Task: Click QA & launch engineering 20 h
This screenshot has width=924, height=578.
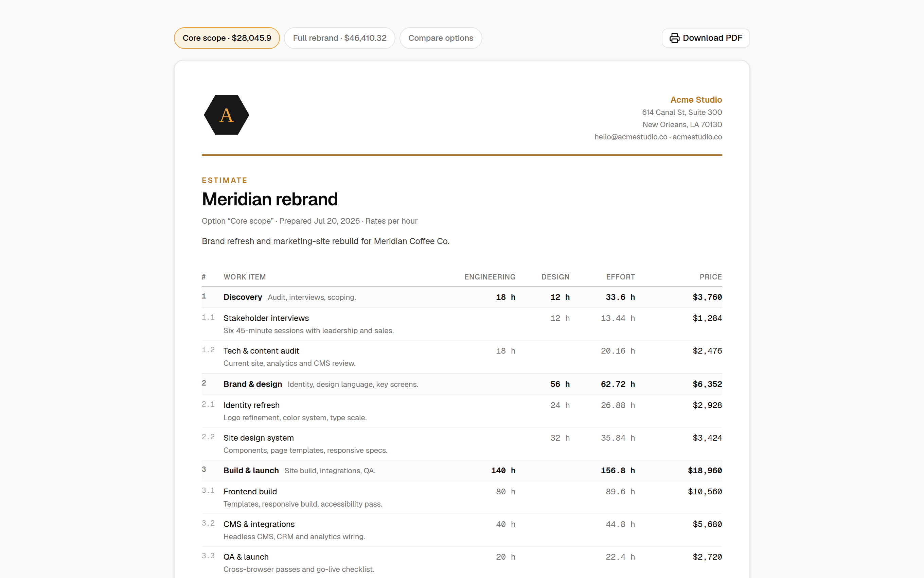Action: pos(505,557)
